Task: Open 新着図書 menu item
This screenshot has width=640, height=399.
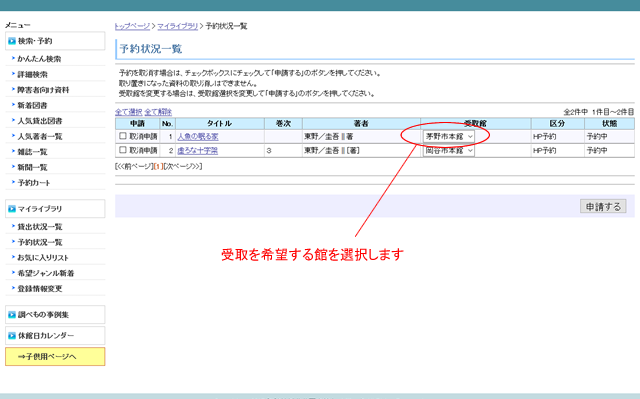Action: (32, 105)
